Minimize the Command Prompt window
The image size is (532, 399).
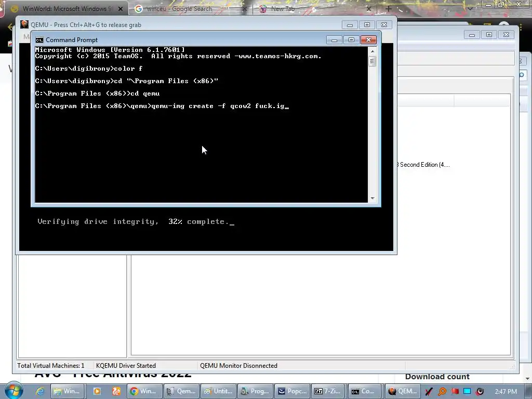click(x=334, y=40)
